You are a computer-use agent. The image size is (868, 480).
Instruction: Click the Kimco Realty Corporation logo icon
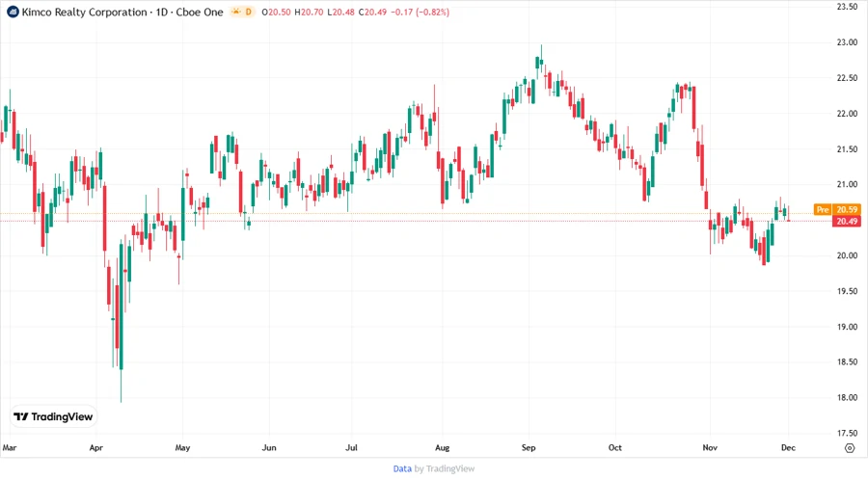(x=13, y=12)
